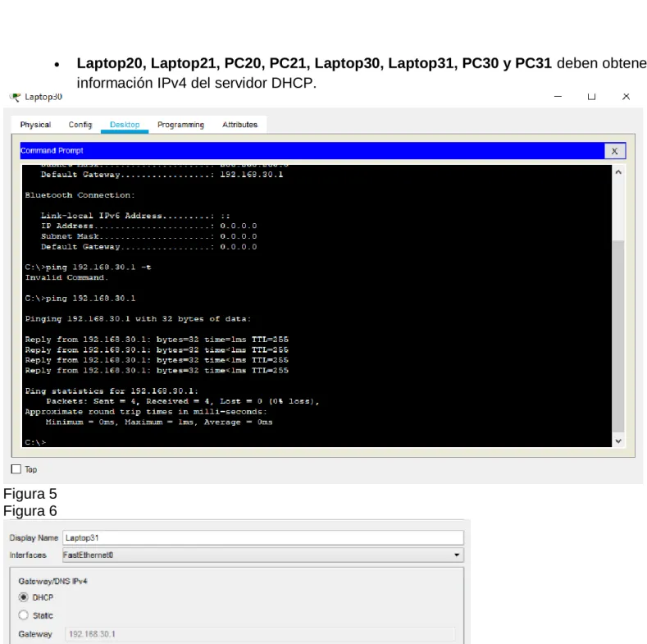Open the Physical tab in Laptop30 window
Image resolution: width=647 pixels, height=644 pixels.
coord(35,125)
